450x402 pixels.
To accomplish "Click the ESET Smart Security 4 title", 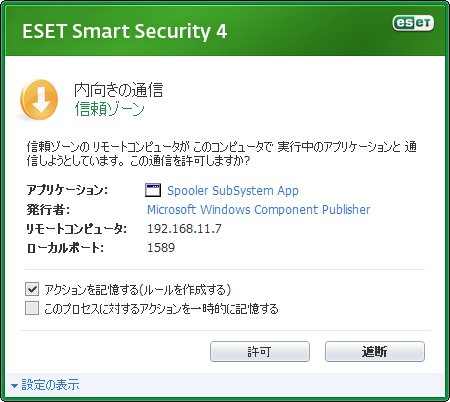I will tap(125, 31).
